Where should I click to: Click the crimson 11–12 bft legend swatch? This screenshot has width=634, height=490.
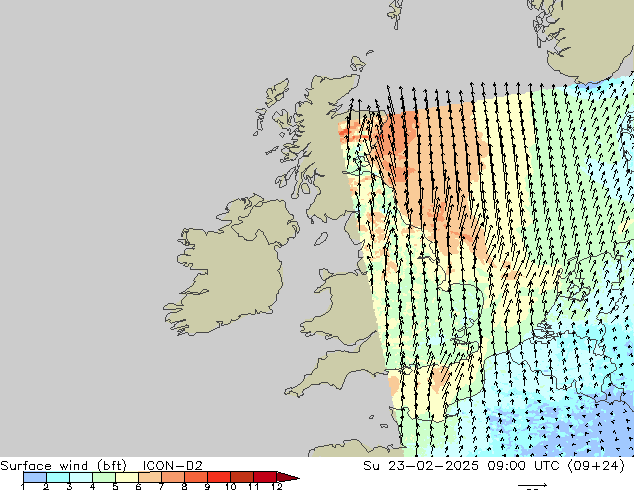coord(265,477)
